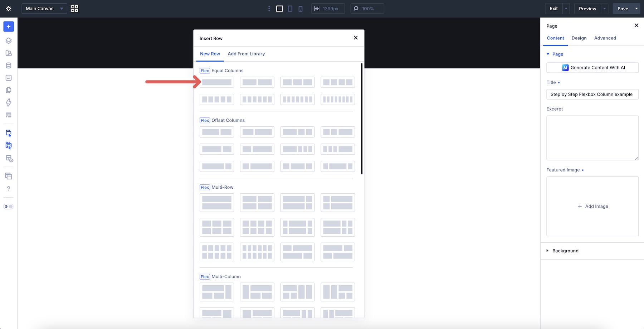Switch to tablet view icon
The width and height of the screenshot is (644, 329).
tap(290, 9)
